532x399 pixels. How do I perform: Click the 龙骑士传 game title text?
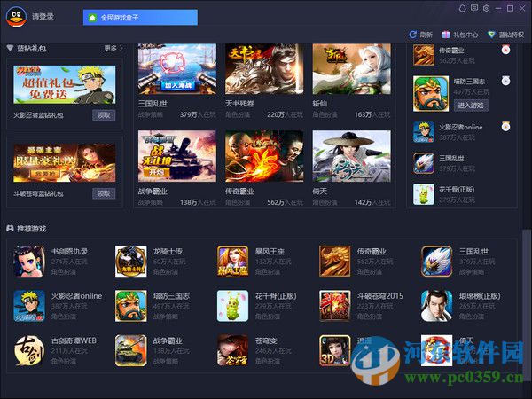(x=168, y=252)
